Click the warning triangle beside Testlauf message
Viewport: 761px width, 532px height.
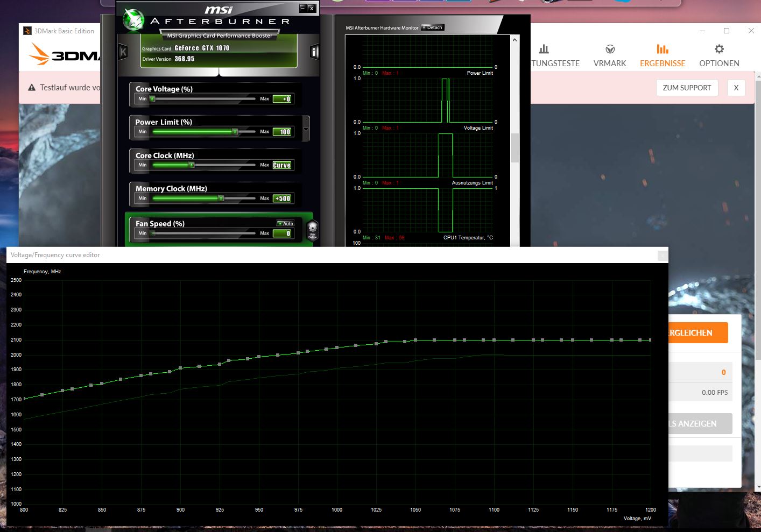[32, 88]
